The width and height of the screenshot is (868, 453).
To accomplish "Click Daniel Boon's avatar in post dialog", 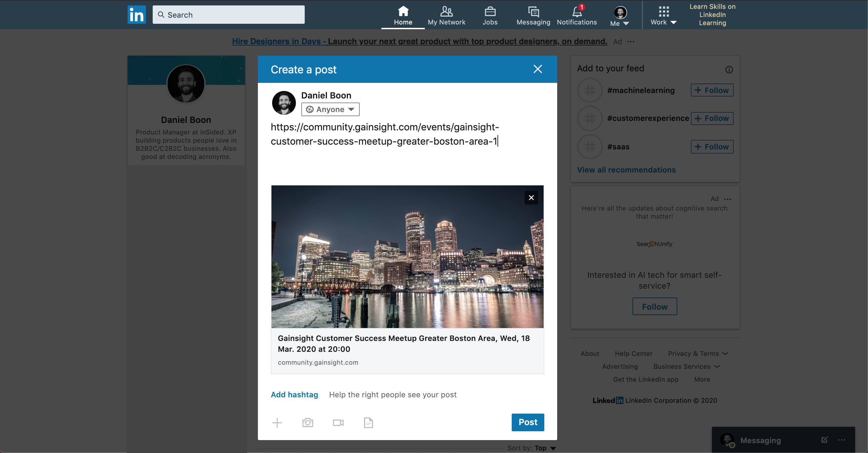I will pos(284,103).
